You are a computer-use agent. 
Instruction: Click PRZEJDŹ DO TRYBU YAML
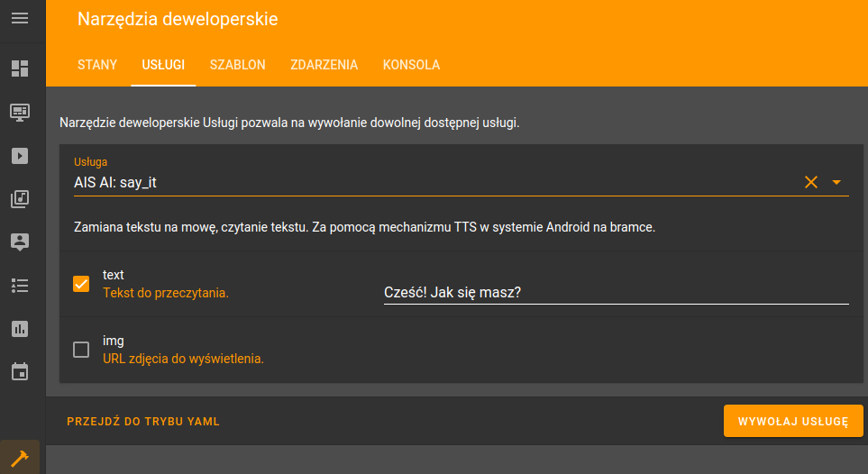[143, 422]
